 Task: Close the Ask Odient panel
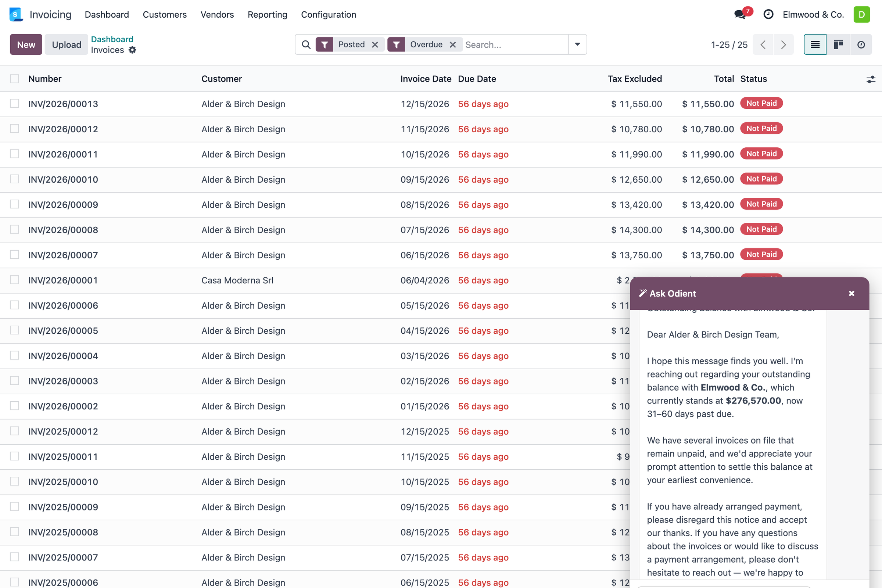851,294
